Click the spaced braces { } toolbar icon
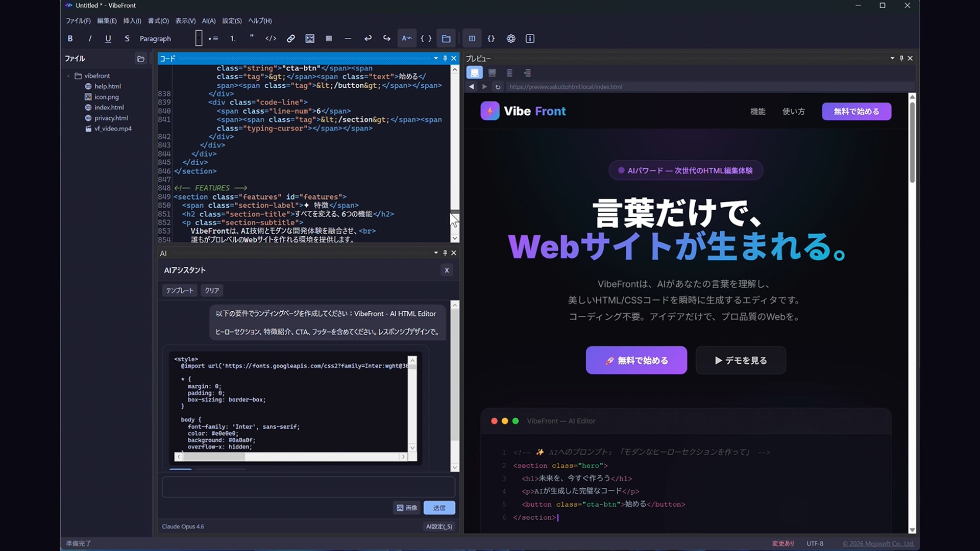 click(x=426, y=39)
